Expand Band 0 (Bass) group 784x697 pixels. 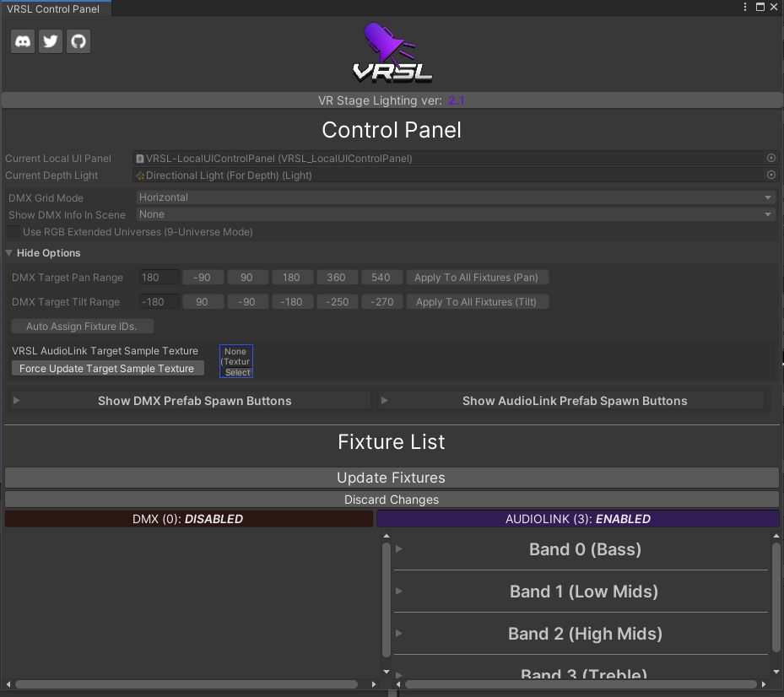tap(399, 549)
